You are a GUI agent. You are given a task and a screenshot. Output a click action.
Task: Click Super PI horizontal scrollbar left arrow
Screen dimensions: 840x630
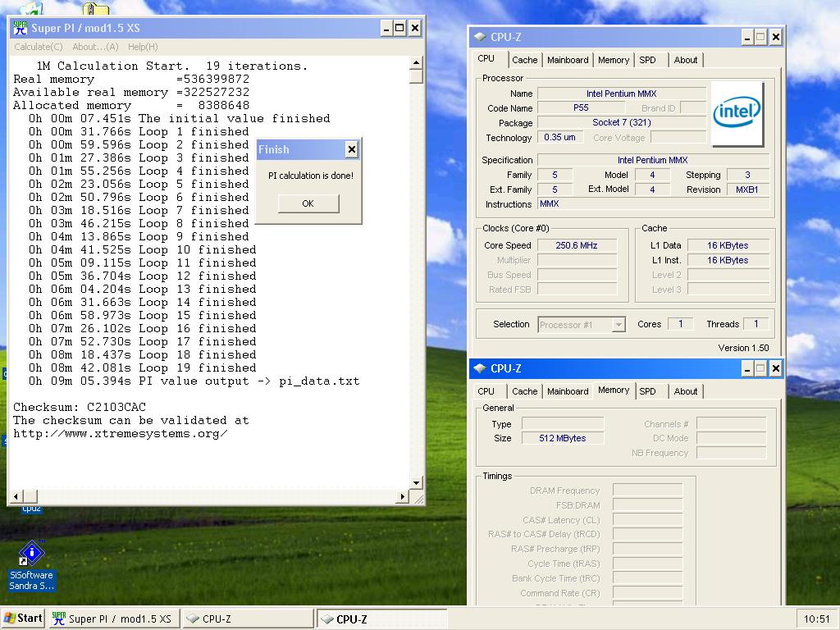[x=16, y=496]
